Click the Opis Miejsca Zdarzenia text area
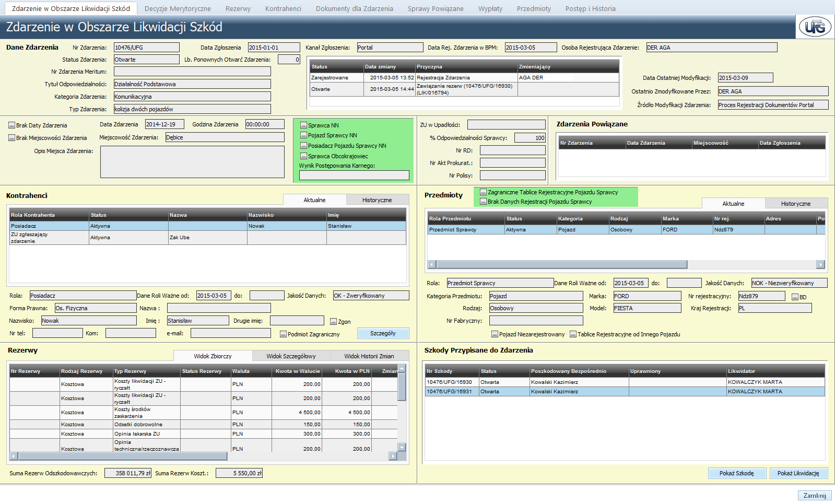Viewport: 835px width, 504px height. point(192,162)
